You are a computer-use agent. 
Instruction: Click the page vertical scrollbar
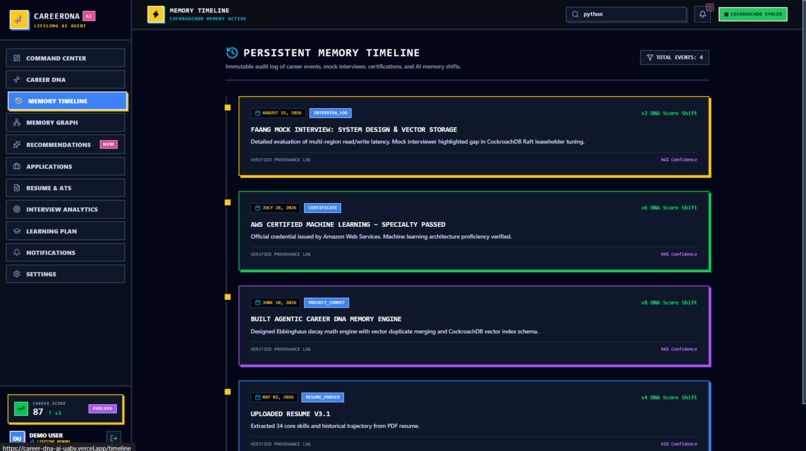coord(803,201)
